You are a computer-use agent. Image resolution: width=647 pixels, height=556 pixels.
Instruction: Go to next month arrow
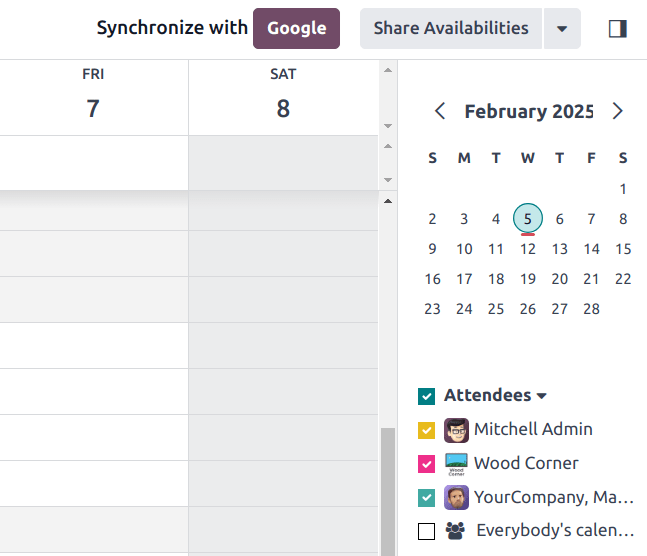(617, 111)
